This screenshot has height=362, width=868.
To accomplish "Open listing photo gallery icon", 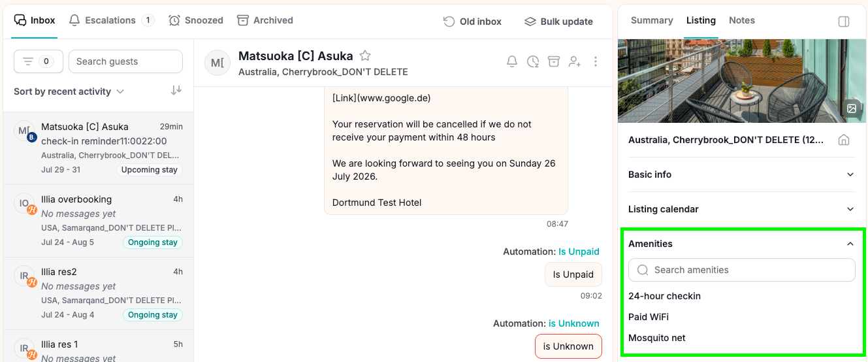I will point(852,108).
